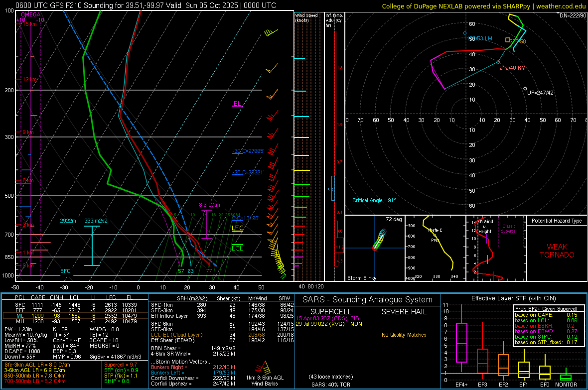
Task: Click the WEAK TORNADO hazard text
Action: point(557,251)
